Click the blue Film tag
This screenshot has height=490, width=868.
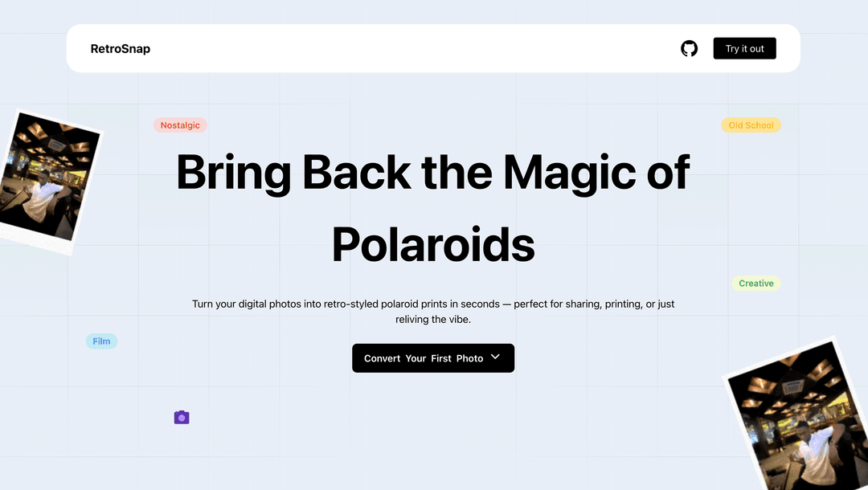101,341
